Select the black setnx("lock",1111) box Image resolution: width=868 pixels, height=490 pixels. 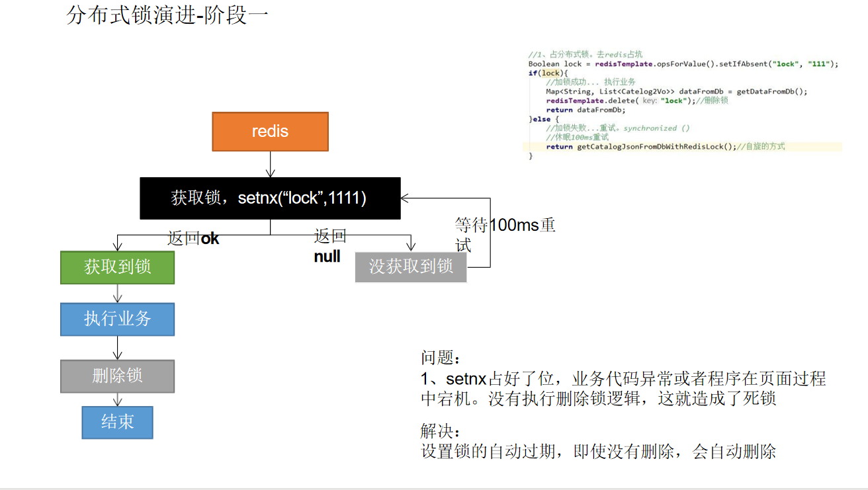click(269, 197)
